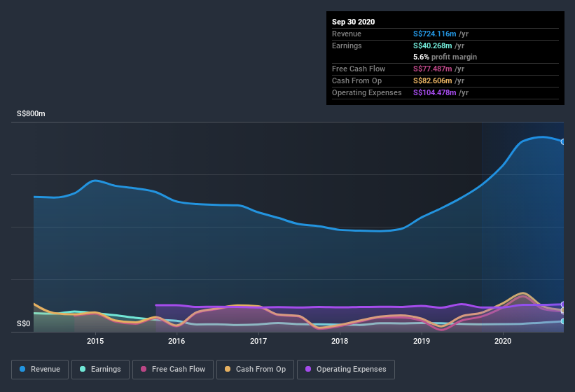Image resolution: width=575 pixels, height=392 pixels.
Task: Toggle the Revenue series legend button
Action: [40, 370]
